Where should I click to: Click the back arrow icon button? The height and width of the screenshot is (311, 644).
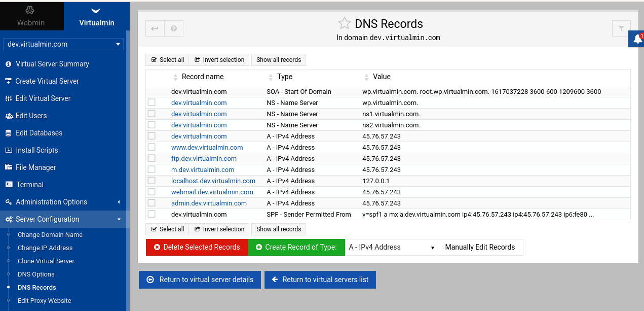155,29
